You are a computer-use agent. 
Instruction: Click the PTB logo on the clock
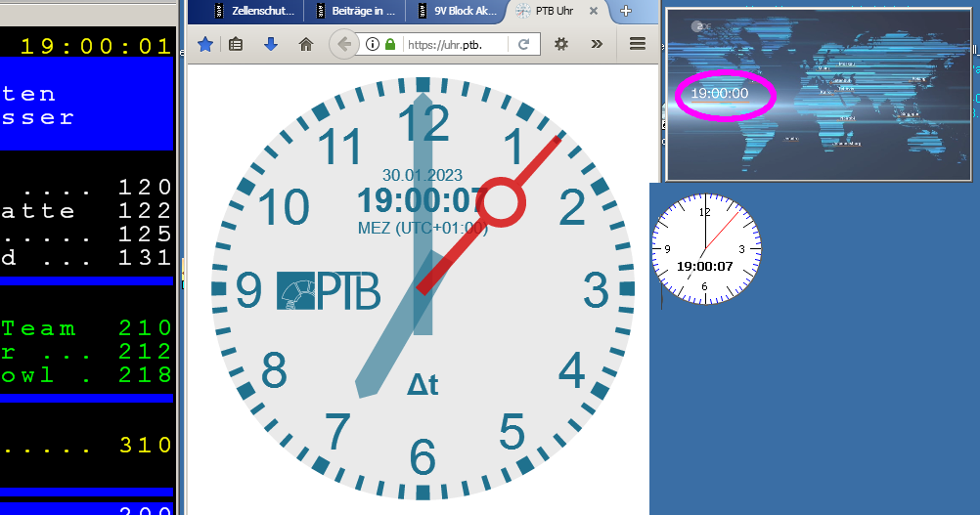[329, 291]
